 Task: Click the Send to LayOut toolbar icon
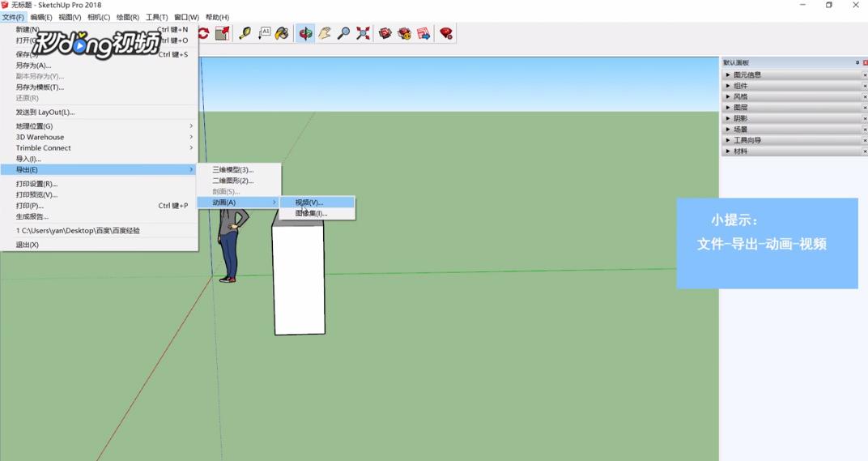click(x=424, y=33)
